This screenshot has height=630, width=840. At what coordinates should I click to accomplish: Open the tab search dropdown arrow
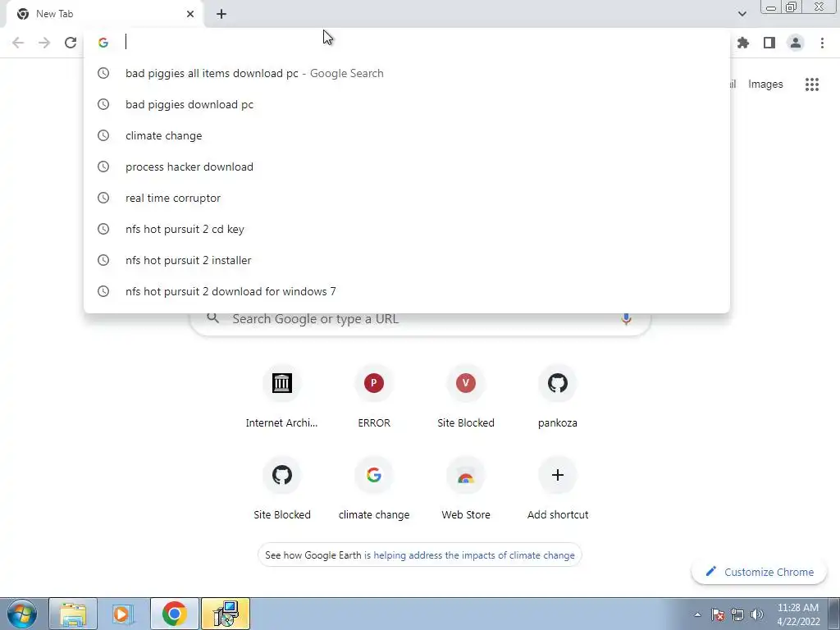pyautogui.click(x=742, y=14)
